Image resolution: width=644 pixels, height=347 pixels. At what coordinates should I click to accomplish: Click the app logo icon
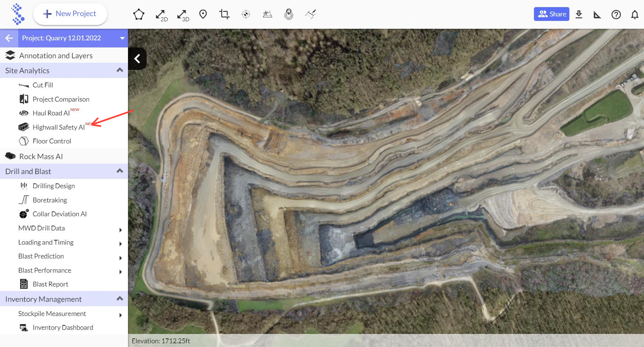tap(18, 14)
